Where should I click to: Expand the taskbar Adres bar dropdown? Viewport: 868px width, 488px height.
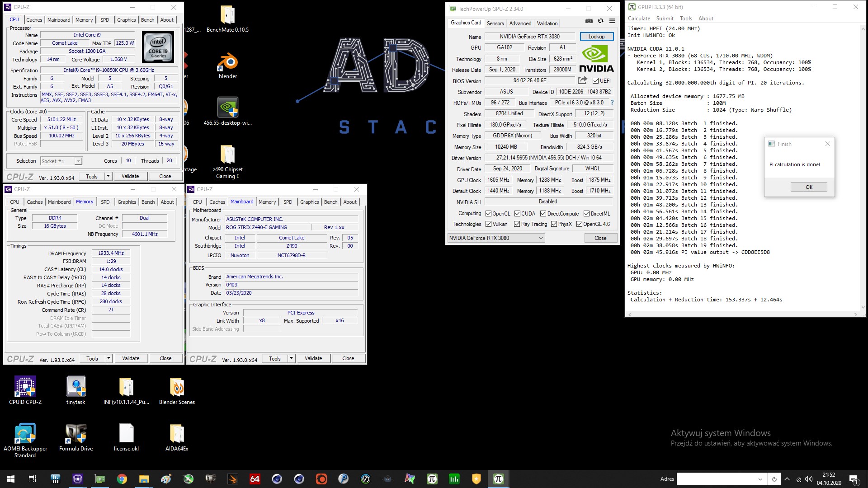point(760,479)
